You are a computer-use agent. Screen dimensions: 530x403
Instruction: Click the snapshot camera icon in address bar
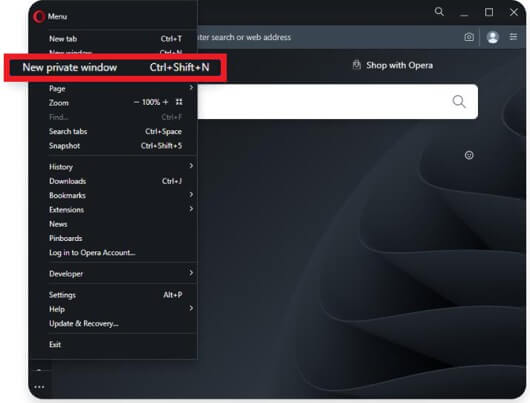(x=469, y=37)
